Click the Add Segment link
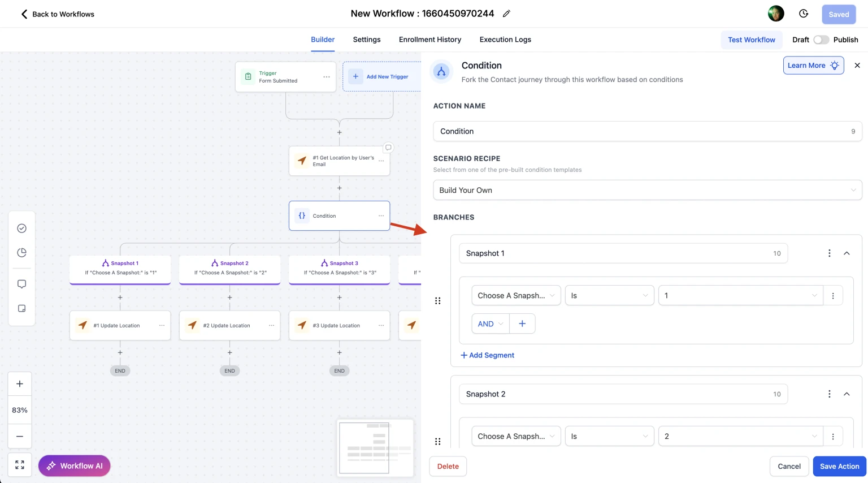868x483 pixels. coord(487,355)
